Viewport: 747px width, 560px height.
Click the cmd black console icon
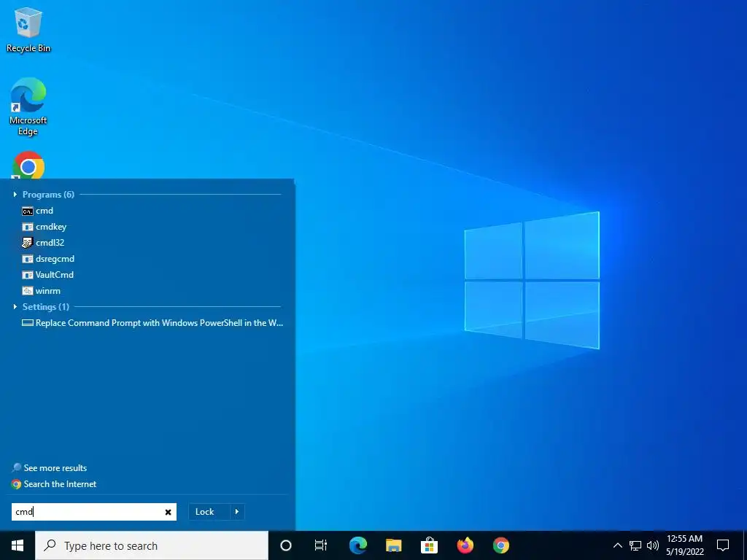28,211
